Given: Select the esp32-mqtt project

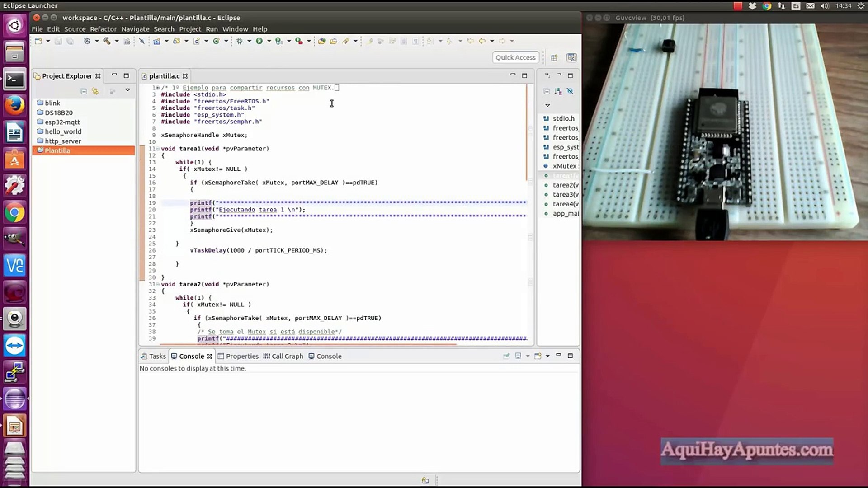Looking at the screenshot, I should (62, 122).
